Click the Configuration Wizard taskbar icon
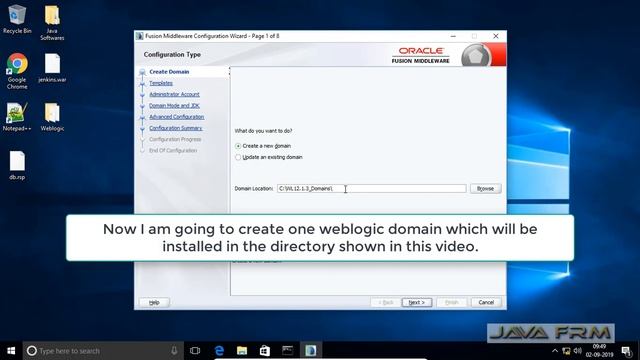Image resolution: width=640 pixels, height=360 pixels. click(x=311, y=351)
